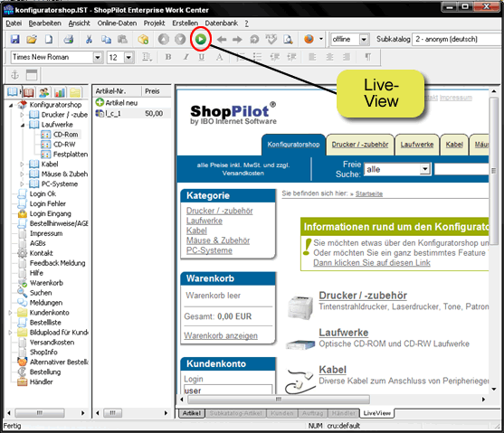Click the LiveView horizontal scrollbar thumb
The image size is (504, 433).
[279, 400]
